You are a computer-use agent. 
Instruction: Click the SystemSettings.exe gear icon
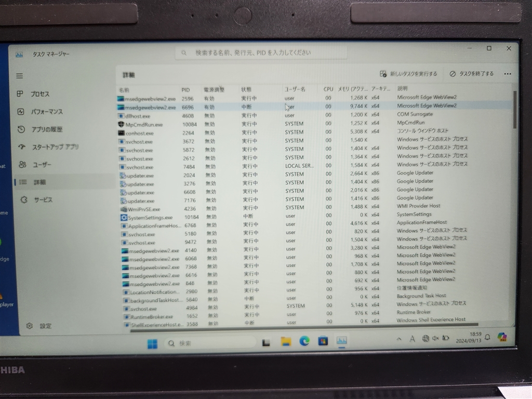(x=124, y=218)
